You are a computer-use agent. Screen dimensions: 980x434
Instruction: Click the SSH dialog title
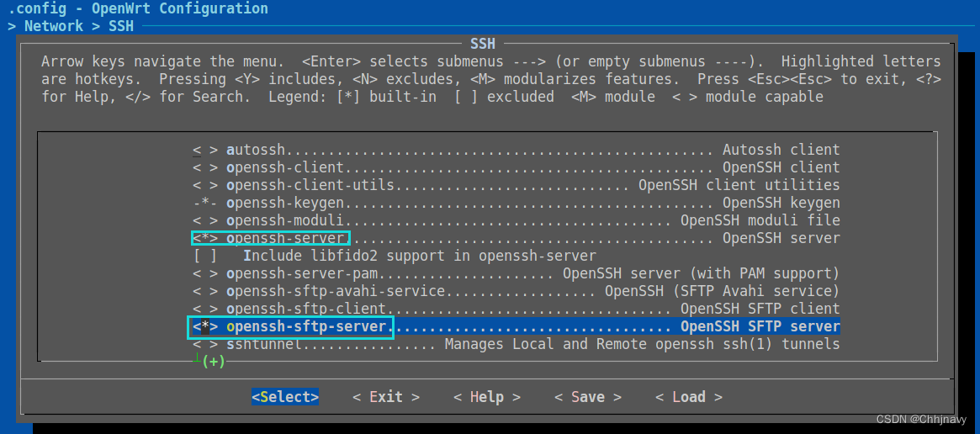[483, 44]
